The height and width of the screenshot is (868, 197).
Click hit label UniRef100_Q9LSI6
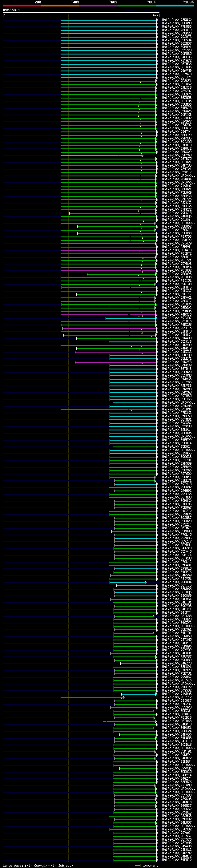tap(176, 88)
